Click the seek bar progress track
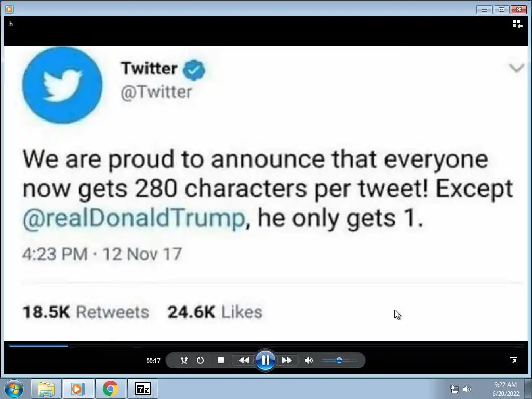This screenshot has width=532, height=399. pos(266,345)
